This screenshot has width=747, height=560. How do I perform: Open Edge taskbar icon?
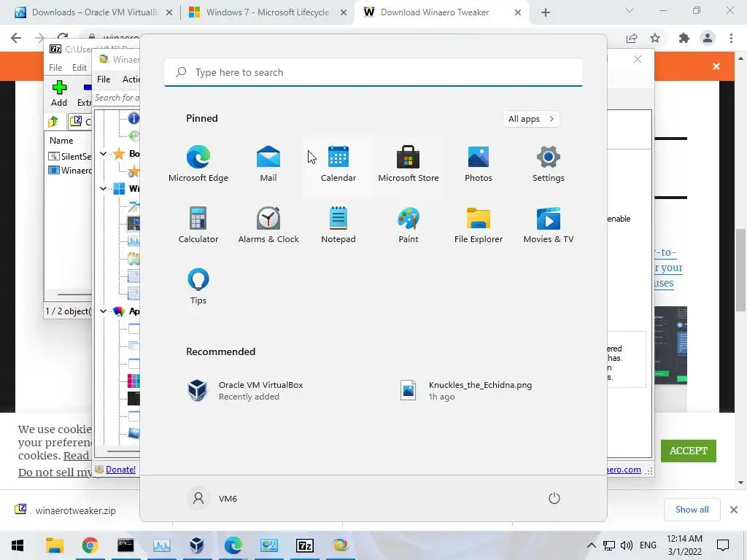pyautogui.click(x=233, y=545)
